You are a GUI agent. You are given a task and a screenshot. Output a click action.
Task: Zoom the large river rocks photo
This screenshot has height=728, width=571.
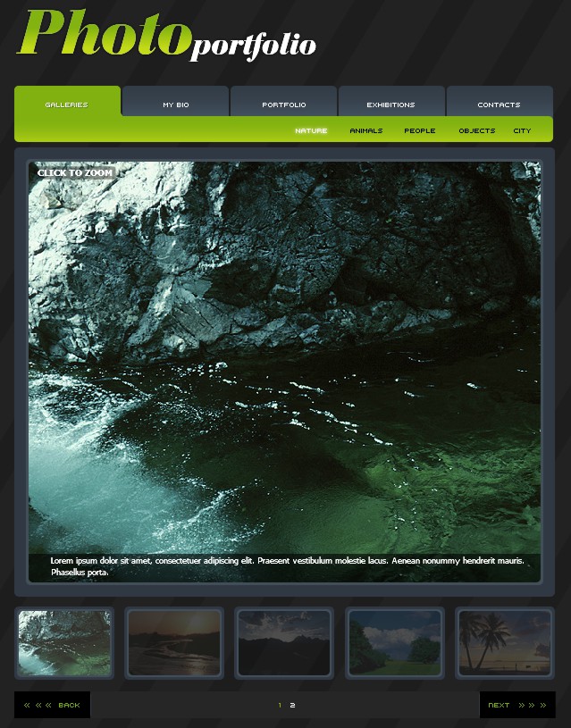[284, 372]
